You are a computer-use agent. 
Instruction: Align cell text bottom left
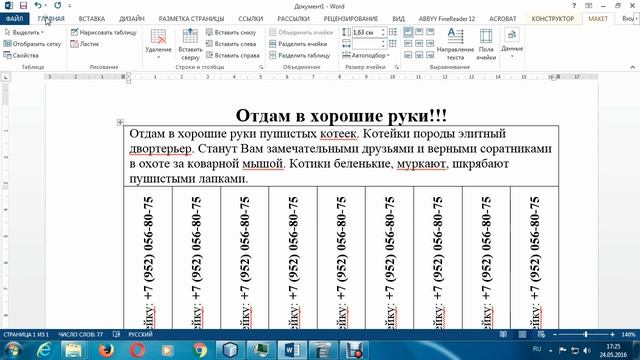(408, 55)
